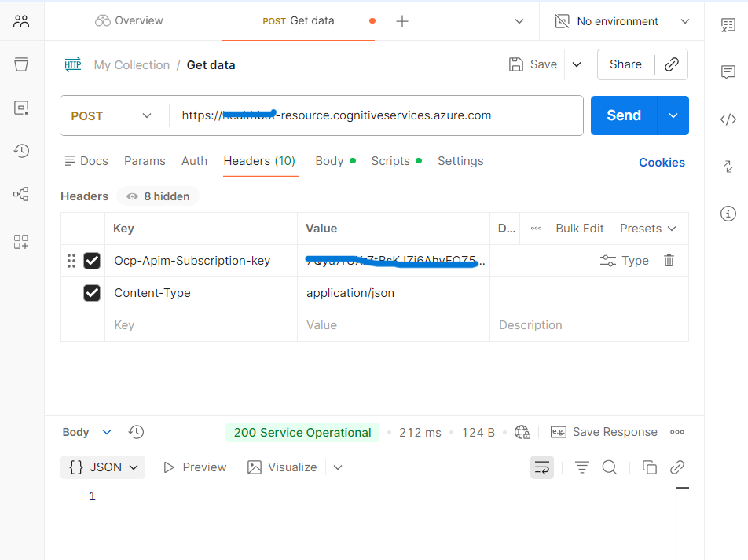Open the JSON response format dropdown
The height and width of the screenshot is (560, 748).
pyautogui.click(x=102, y=467)
